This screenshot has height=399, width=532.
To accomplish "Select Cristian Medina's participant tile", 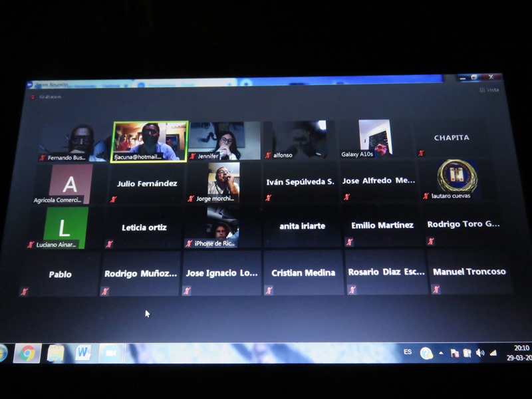I will pyautogui.click(x=303, y=273).
